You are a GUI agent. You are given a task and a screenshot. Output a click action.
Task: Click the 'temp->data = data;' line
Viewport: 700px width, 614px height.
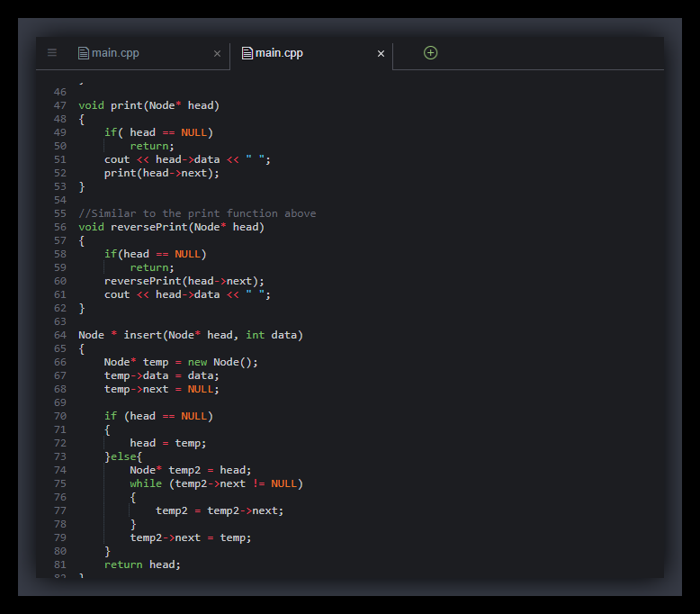pyautogui.click(x=162, y=376)
